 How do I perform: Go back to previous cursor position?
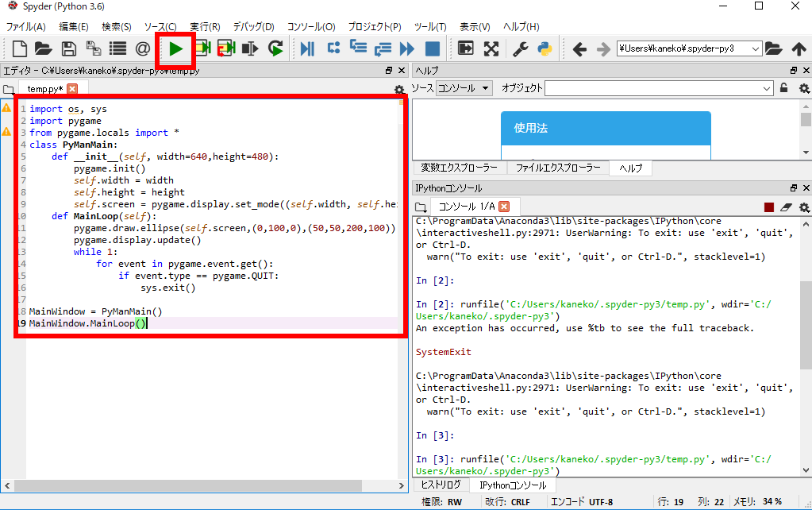tap(579, 49)
